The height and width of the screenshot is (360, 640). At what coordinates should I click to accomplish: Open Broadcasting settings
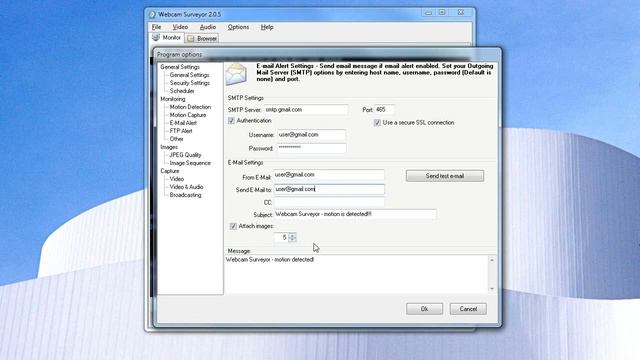click(185, 195)
